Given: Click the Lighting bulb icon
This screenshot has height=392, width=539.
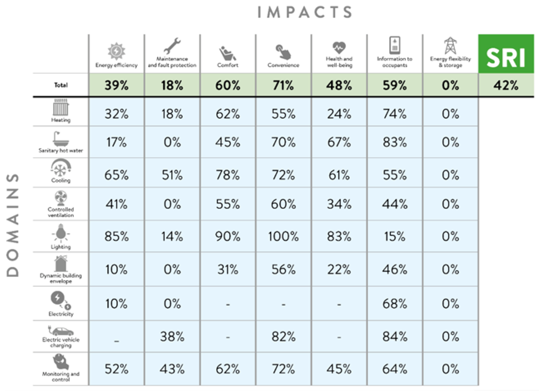Looking at the screenshot, I should pos(61,233).
